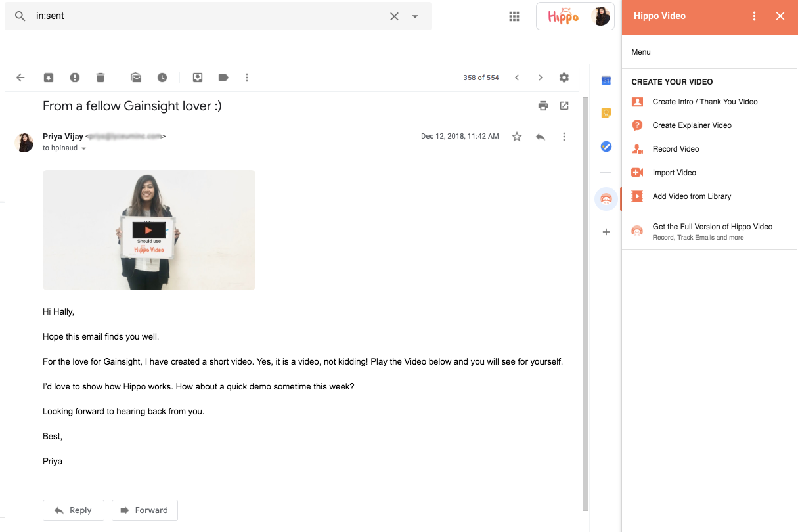Report the email as spam
The width and height of the screenshot is (798, 532).
(75, 78)
